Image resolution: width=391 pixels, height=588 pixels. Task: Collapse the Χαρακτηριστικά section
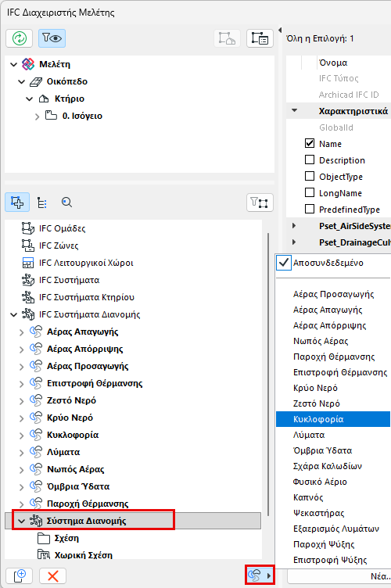(295, 110)
